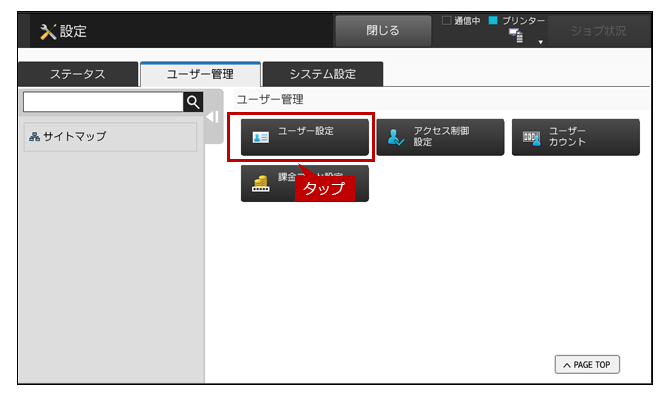This screenshot has height=396, width=670.
Task: Expand the status dropdown arrow
Action: click(541, 42)
